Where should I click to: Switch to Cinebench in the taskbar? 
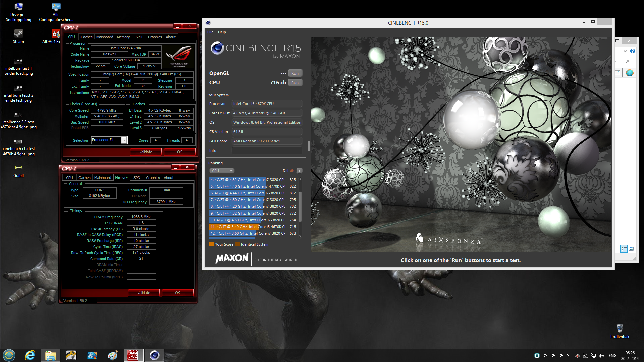(x=154, y=355)
